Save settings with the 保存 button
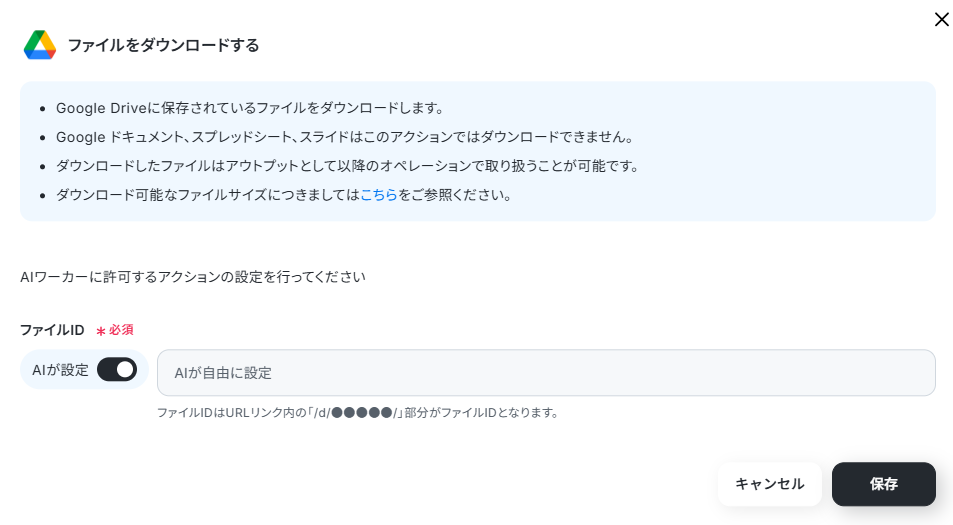The width and height of the screenshot is (953, 525). tap(883, 484)
